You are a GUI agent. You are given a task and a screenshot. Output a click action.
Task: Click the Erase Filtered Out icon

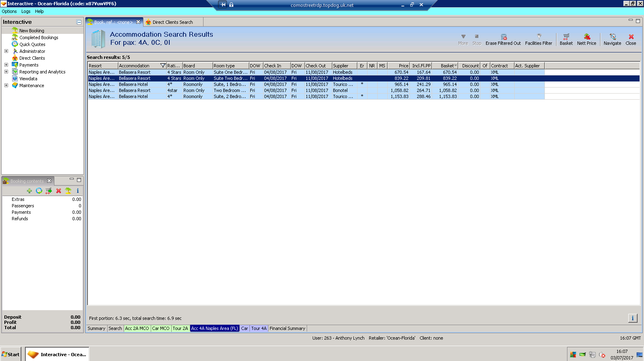(x=503, y=37)
